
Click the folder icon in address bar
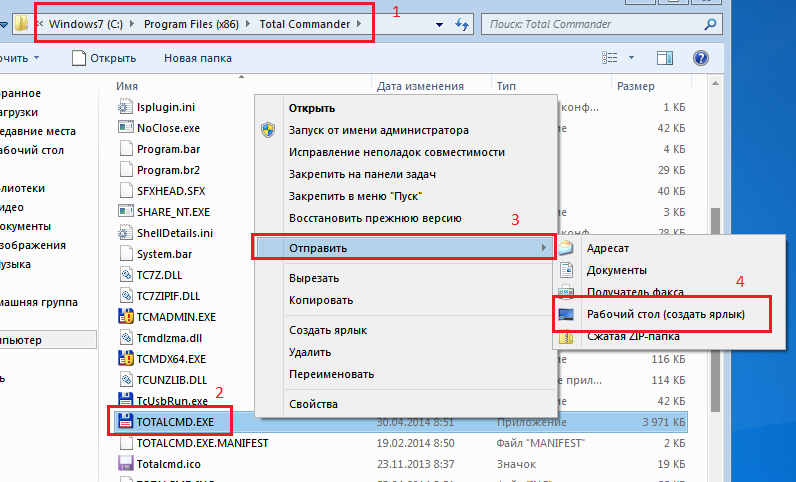pos(21,23)
